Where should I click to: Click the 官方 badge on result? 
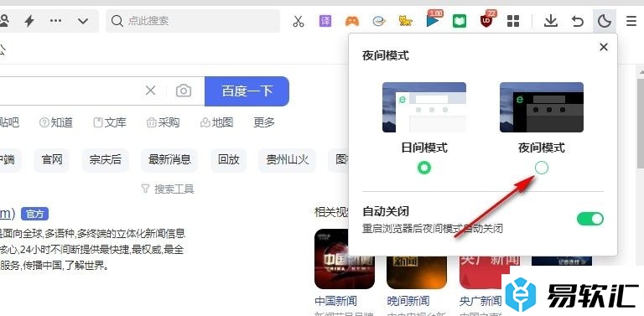click(x=35, y=214)
